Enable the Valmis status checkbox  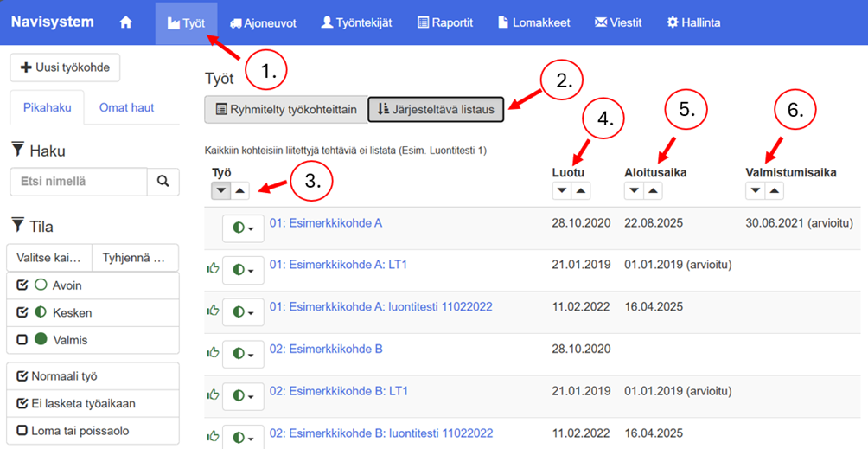[x=22, y=340]
